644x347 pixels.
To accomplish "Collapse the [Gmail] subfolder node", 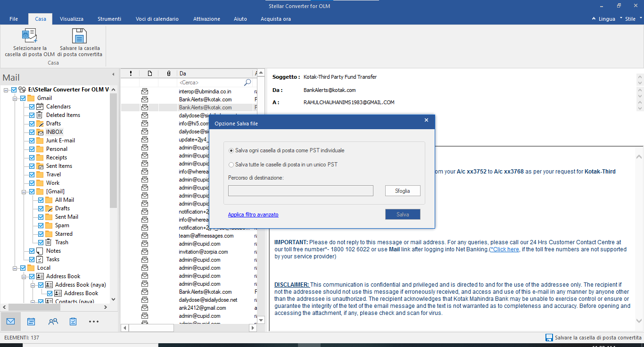I will coord(24,191).
